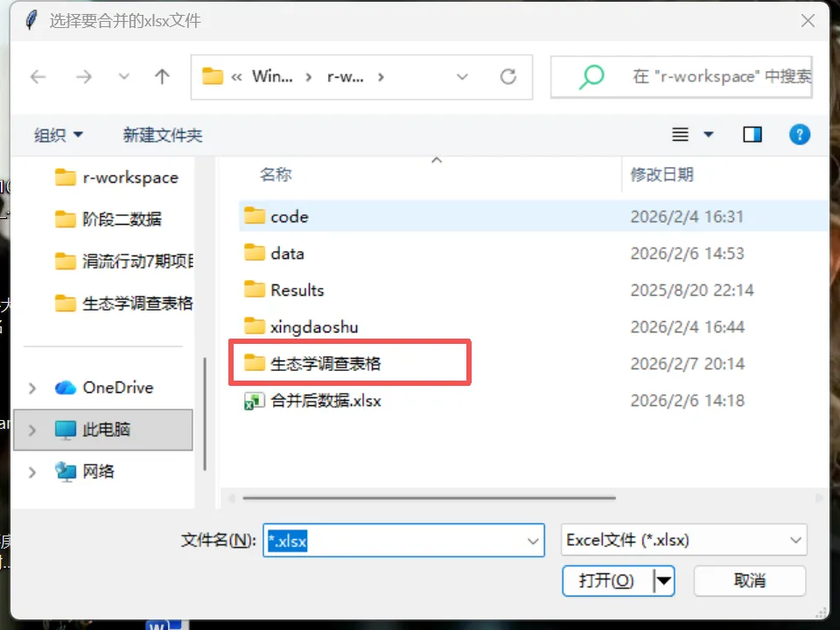The image size is (840, 630).
Task: Toggle the preview pane icon
Action: coord(752,135)
